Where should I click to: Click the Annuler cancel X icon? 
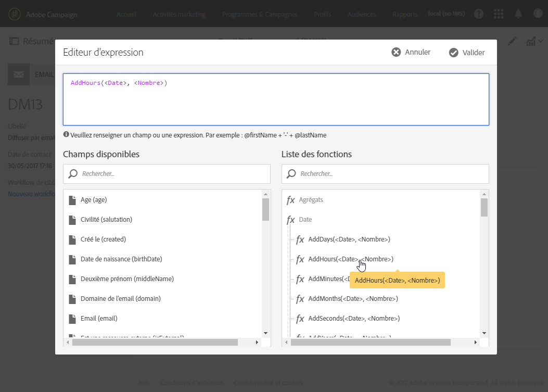click(x=397, y=52)
